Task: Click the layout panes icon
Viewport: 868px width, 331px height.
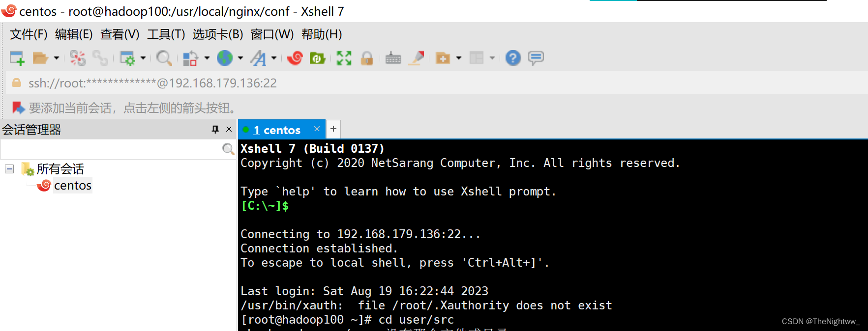Action: click(477, 58)
